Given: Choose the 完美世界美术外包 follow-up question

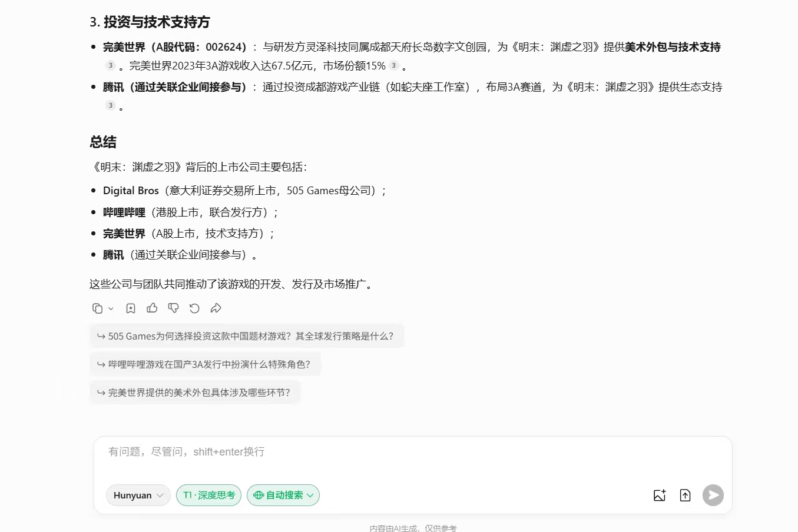Looking at the screenshot, I should 194,393.
